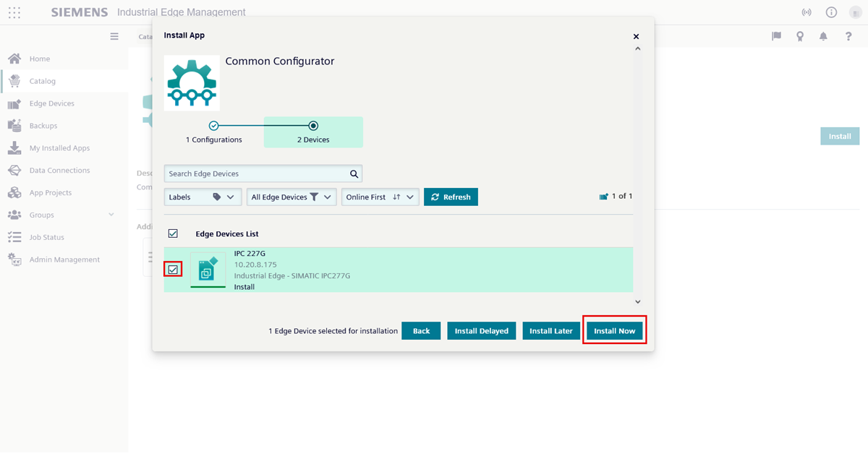868x454 pixels.
Task: Go to step 1 Configurations
Action: click(213, 126)
